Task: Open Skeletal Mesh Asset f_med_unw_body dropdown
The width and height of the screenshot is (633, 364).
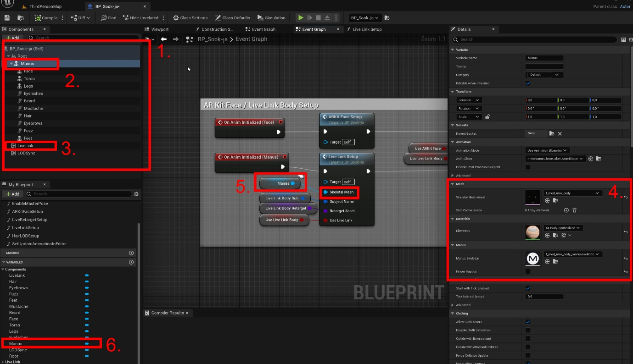Action: point(572,193)
